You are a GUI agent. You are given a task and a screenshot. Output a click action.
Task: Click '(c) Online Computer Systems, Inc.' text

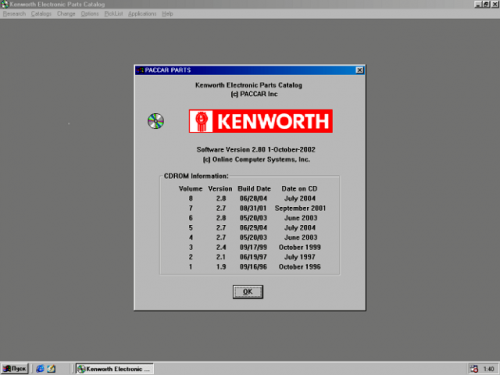(257, 160)
